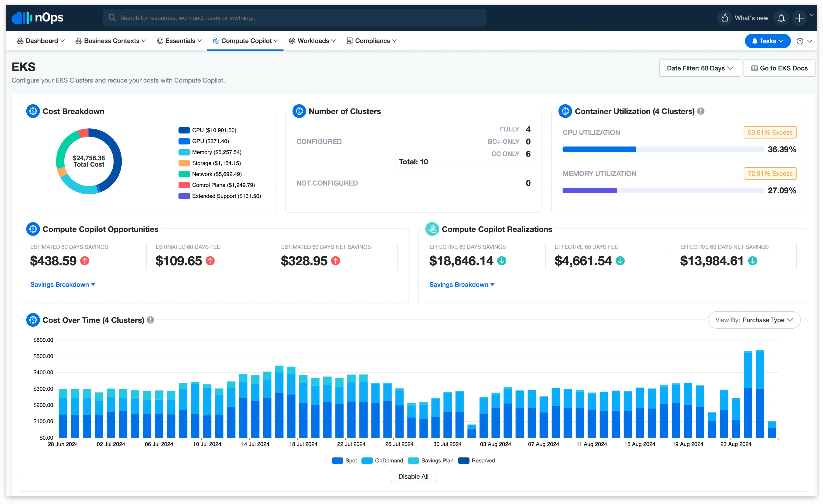Screen dimensions: 823x504
Task: Click the search magnifier icon
Action: [112, 18]
